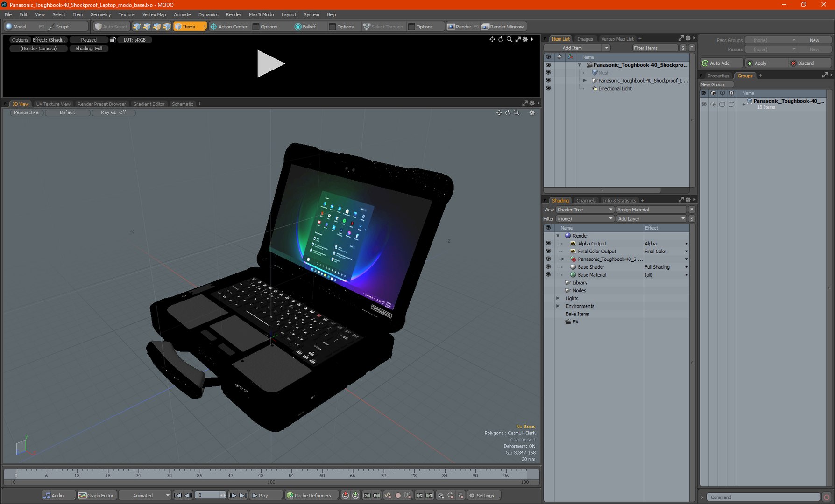The image size is (835, 504).
Task: Toggle visibility of Directional Light
Action: (x=548, y=88)
